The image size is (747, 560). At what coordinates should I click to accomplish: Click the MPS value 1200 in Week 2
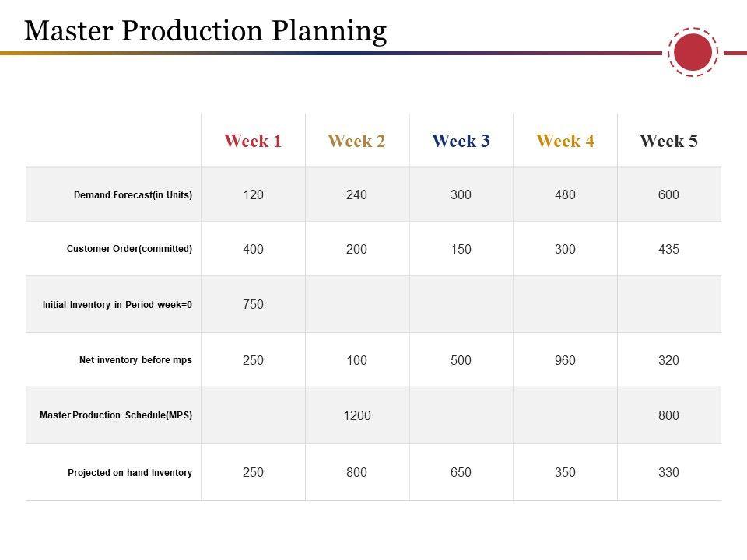(x=357, y=415)
